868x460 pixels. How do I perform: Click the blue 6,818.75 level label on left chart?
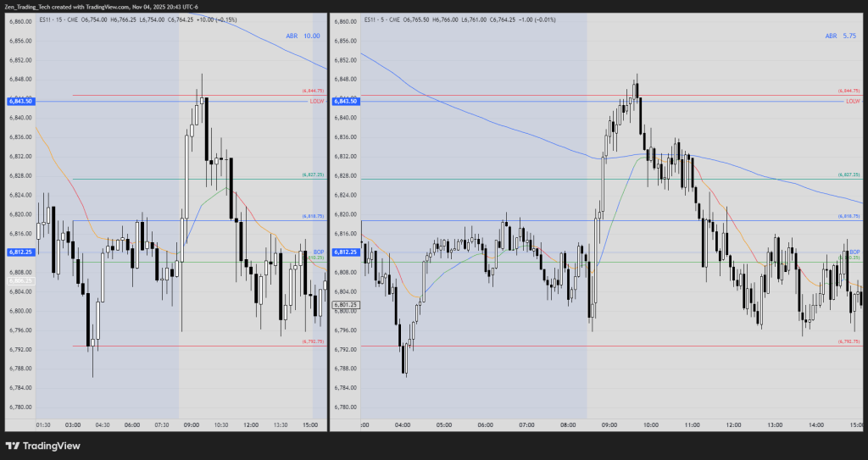314,217
